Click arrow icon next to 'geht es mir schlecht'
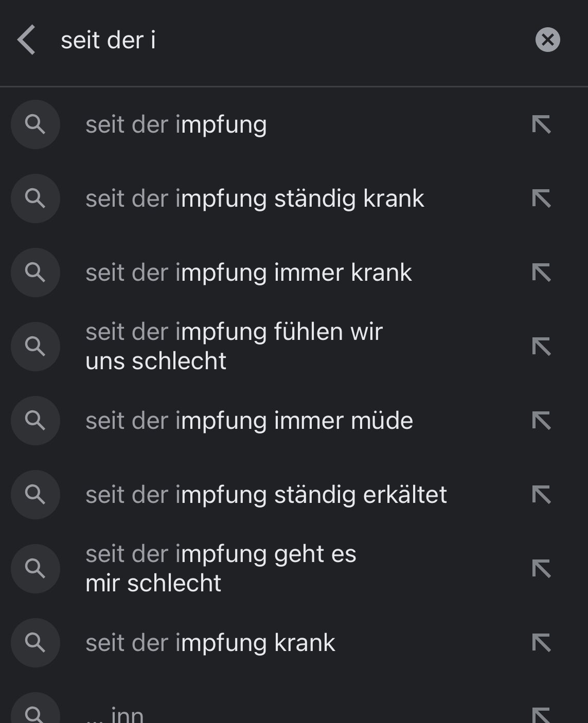588x723 pixels. [x=541, y=569]
